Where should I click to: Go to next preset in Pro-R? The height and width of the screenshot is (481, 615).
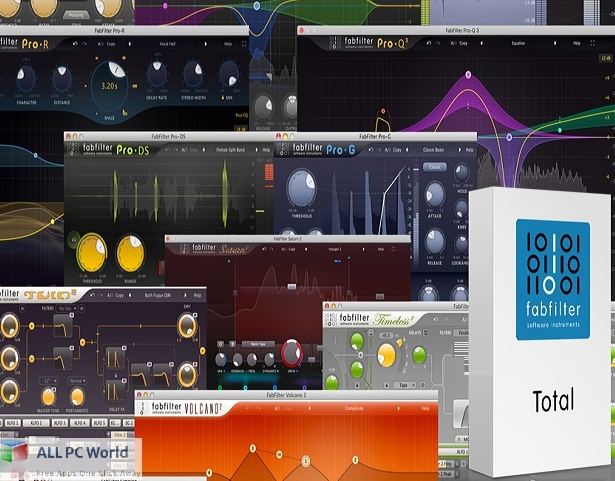coord(205,44)
